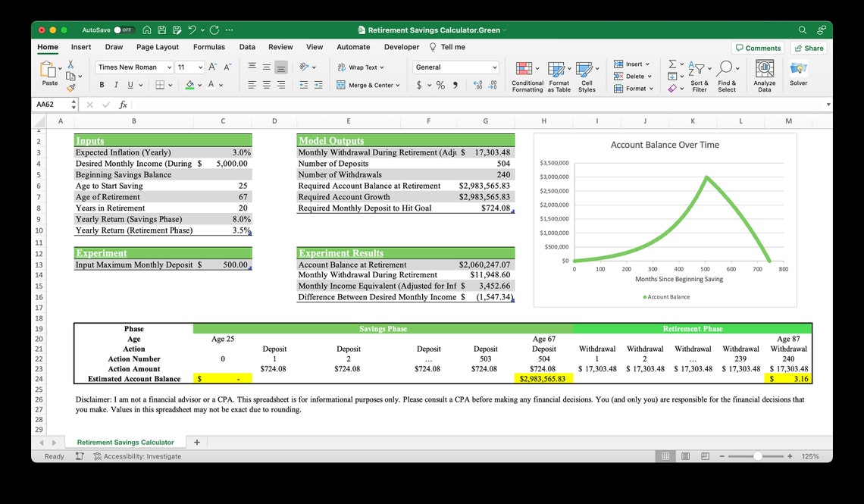Image resolution: width=864 pixels, height=504 pixels.
Task: Decrease font size with small A
Action: pos(227,67)
